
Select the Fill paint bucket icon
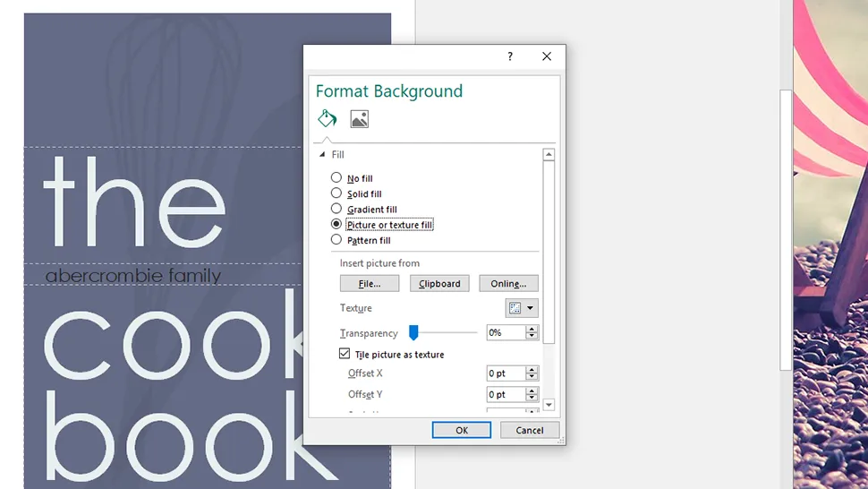tap(327, 118)
